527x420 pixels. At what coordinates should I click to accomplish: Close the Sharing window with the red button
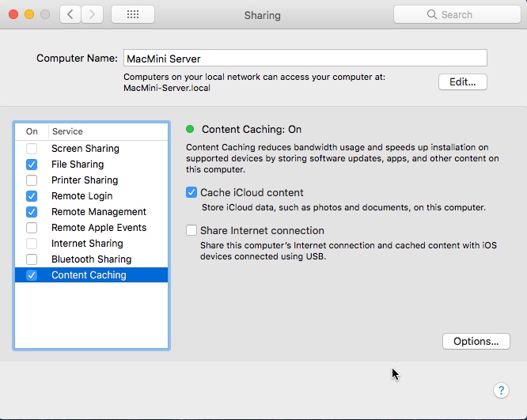[13, 14]
